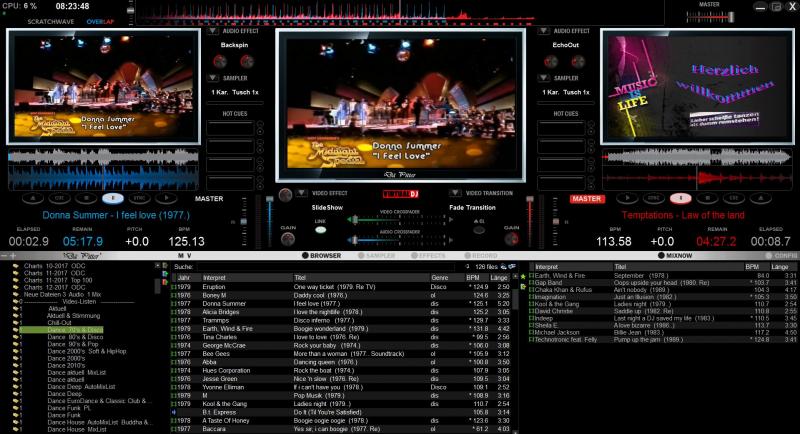Stop the left deck playback
Screen dimensions: 800x434
(x=86, y=198)
